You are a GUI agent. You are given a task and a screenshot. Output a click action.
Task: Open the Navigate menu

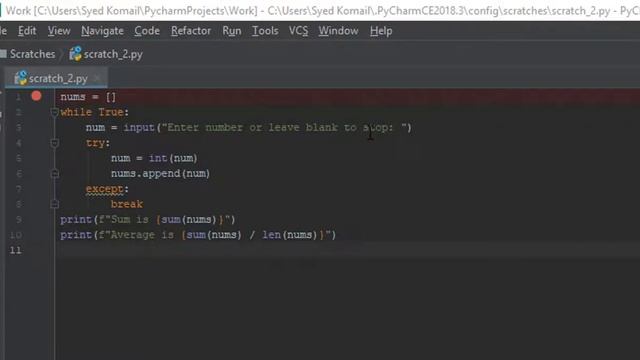(x=102, y=31)
